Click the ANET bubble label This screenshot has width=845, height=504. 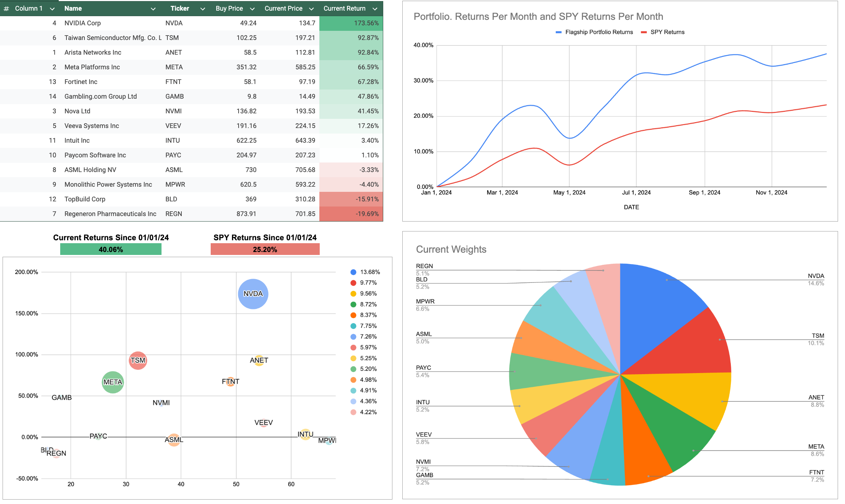pyautogui.click(x=259, y=360)
